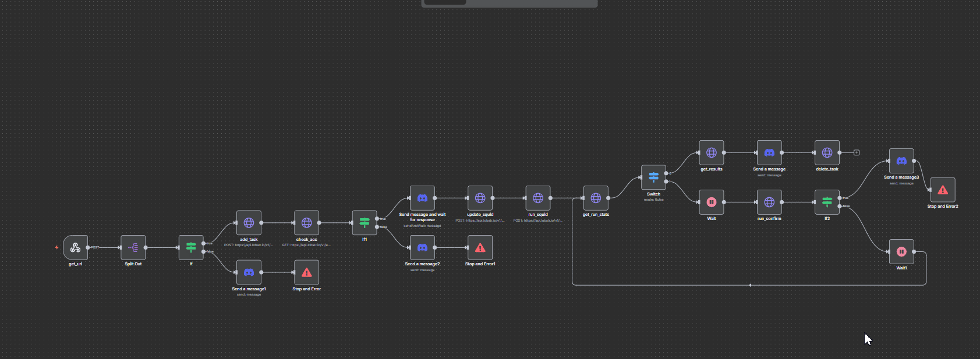The image size is (980, 359).
Task: Select the Stop and Error2 node
Action: coord(943,190)
